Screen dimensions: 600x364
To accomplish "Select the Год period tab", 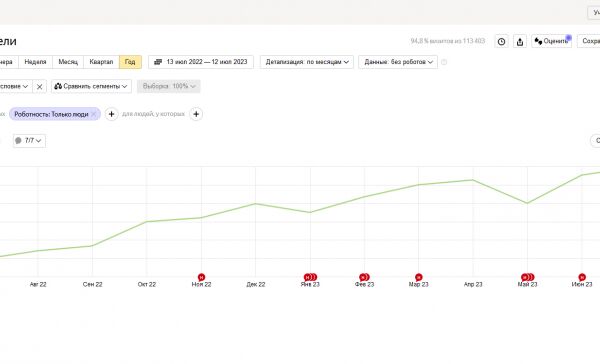I will pos(130,62).
